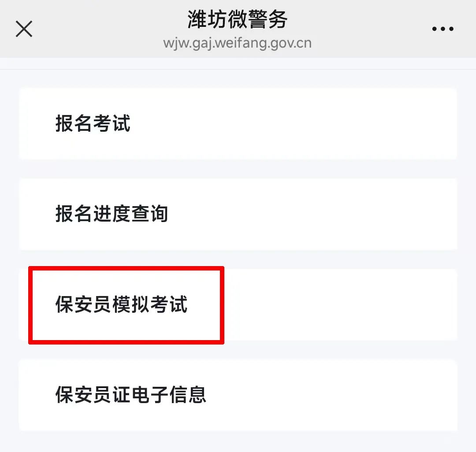
Task: Click empty right side of 报名进度查询 card
Action: click(x=334, y=214)
